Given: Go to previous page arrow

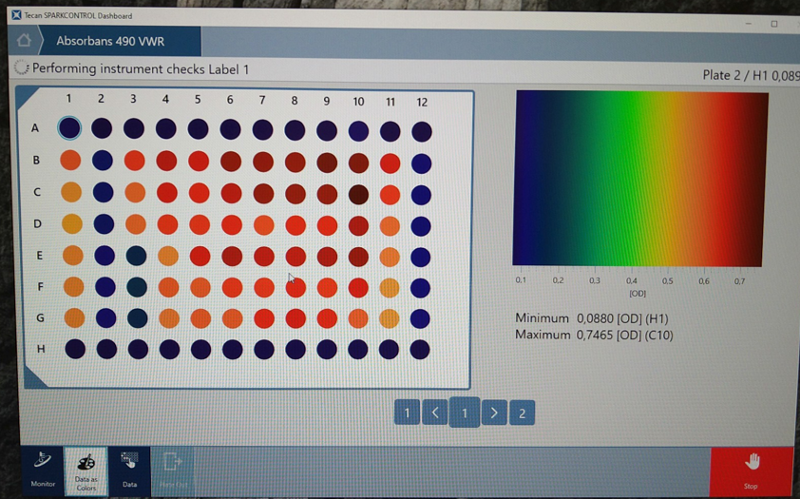Looking at the screenshot, I should [435, 412].
